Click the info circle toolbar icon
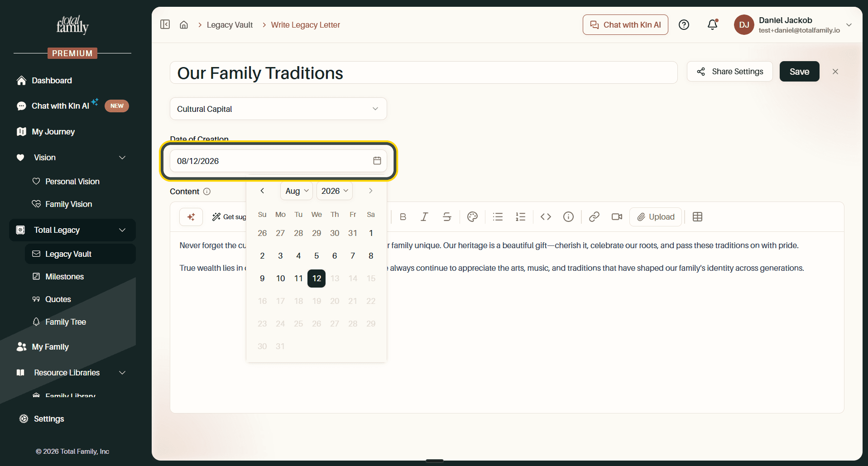Image resolution: width=868 pixels, height=466 pixels. pos(568,217)
